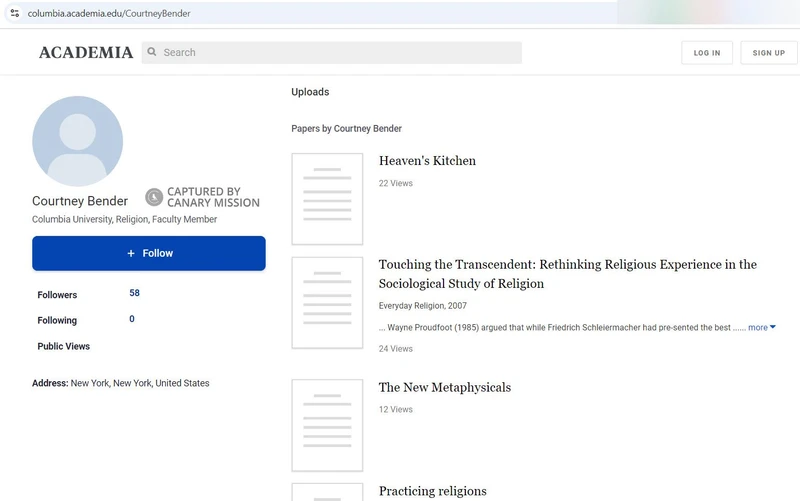Click the search magnifier icon

tap(152, 52)
